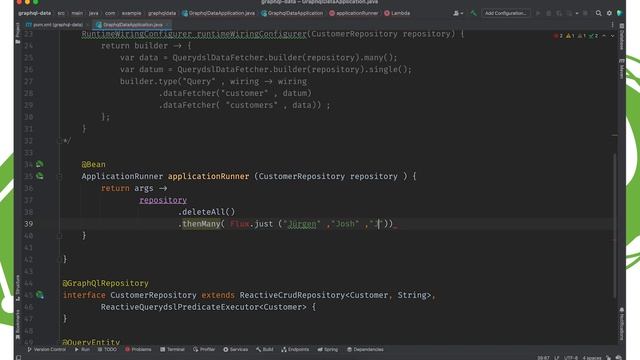
Task: Click the main breadcrumb folder
Action: coord(77,13)
